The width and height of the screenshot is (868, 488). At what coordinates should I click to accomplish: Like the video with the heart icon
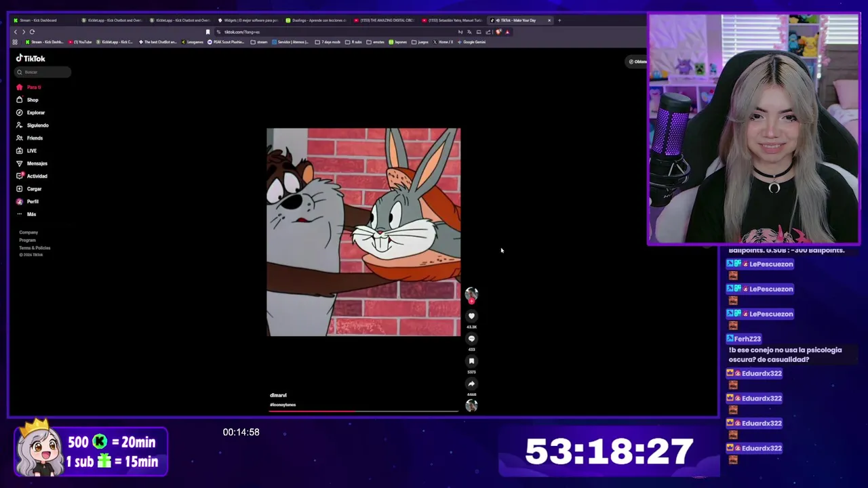click(x=471, y=316)
